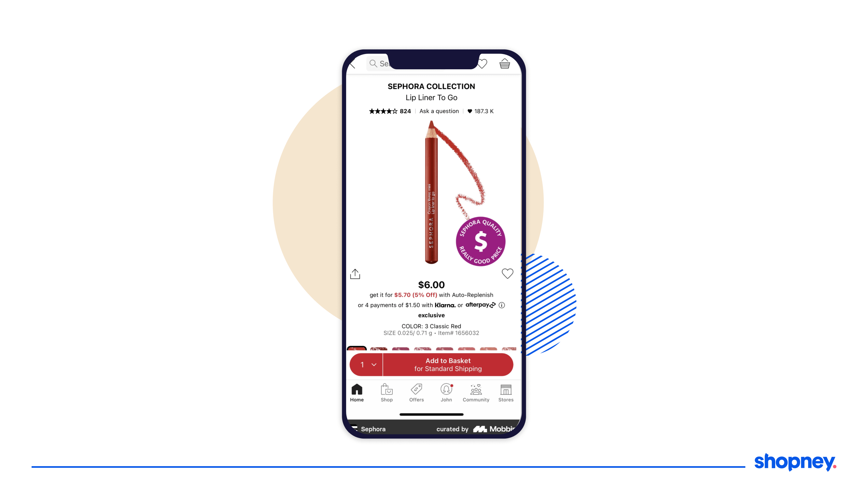Add product to wishlist heart toggle
The image size is (868, 488).
click(507, 274)
